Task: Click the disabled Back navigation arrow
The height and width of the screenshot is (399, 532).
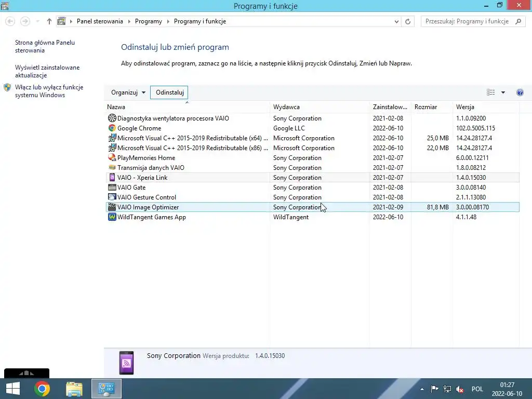Action: [10, 21]
